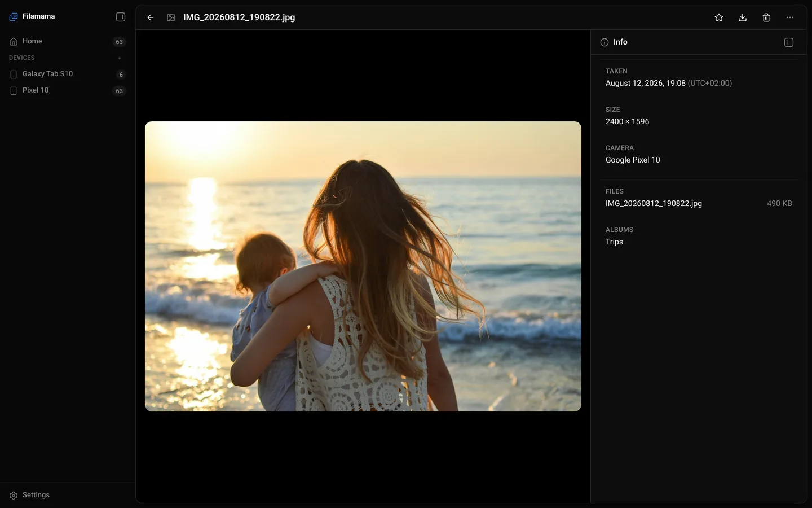Click the Pixel 10 device icon
Image resolution: width=812 pixels, height=508 pixels.
tap(14, 91)
